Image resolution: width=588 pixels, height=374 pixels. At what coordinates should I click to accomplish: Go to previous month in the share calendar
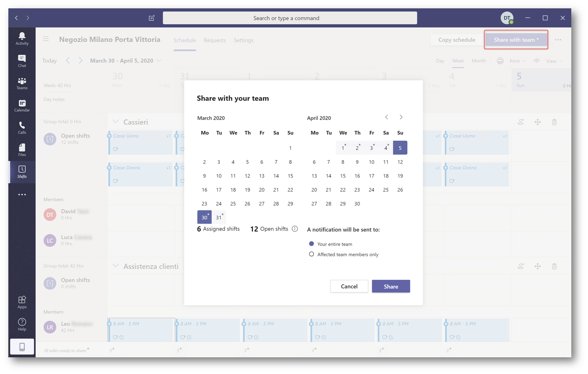click(x=387, y=117)
